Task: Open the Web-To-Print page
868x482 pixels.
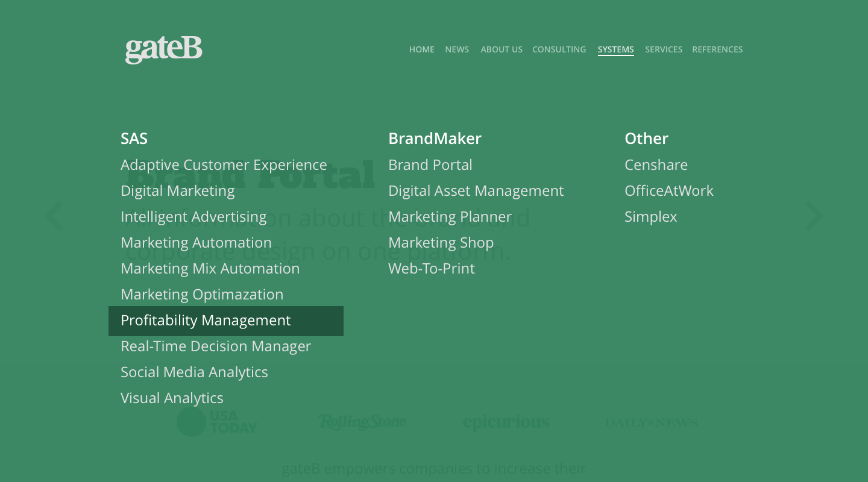Action: pos(432,269)
